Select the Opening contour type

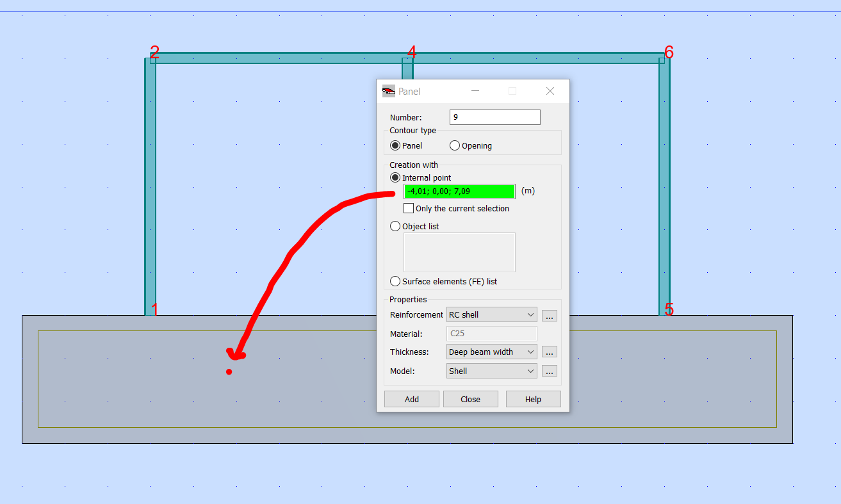[454, 145]
